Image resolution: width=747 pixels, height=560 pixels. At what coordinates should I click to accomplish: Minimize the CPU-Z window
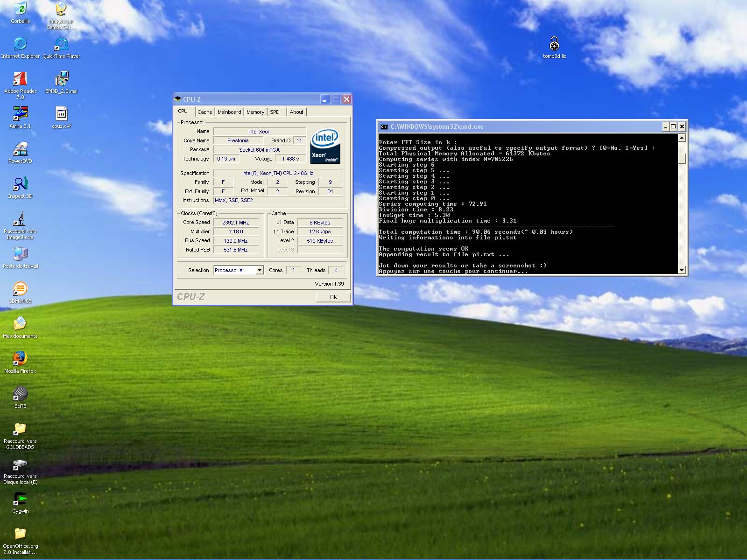tap(325, 99)
